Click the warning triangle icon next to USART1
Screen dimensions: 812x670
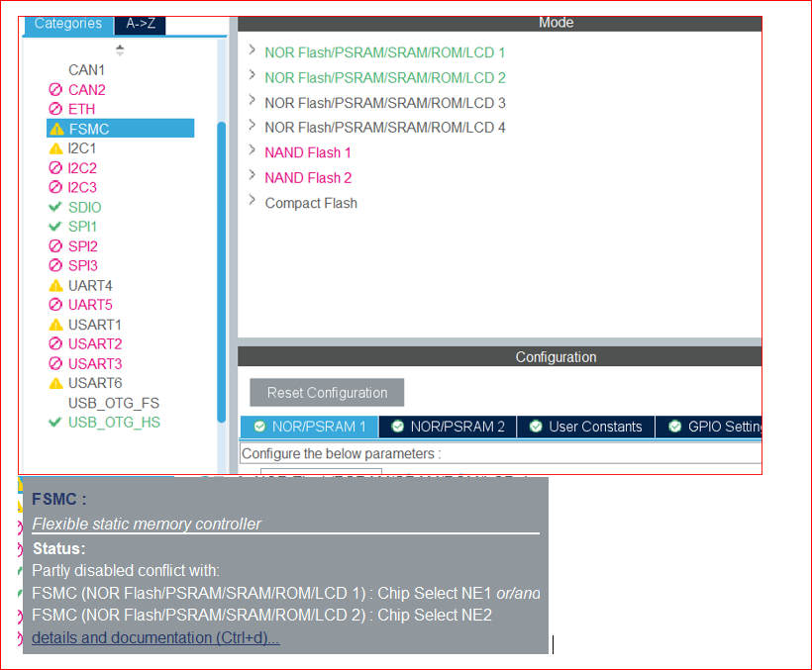pos(55,325)
